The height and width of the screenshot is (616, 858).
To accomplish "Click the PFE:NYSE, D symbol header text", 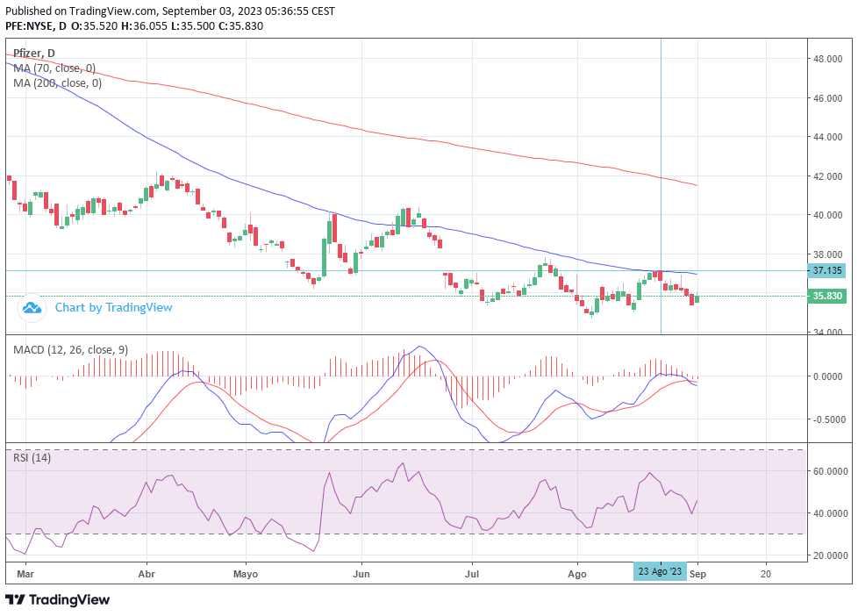I will click(36, 25).
